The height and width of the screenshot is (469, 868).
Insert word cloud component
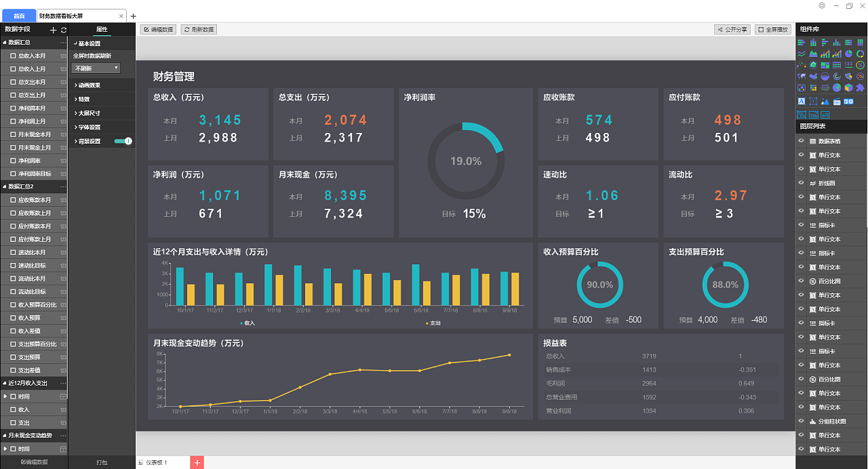pos(825,87)
